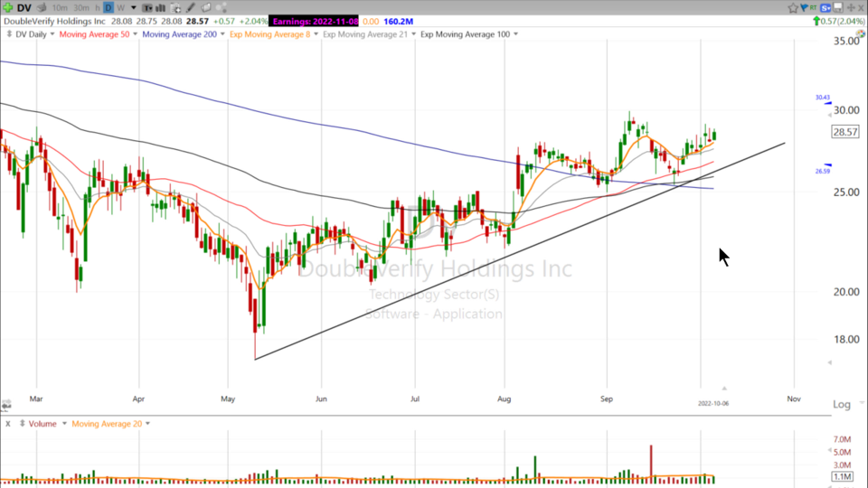868x488 pixels.
Task: Open the chart template T icon
Action: point(147,8)
